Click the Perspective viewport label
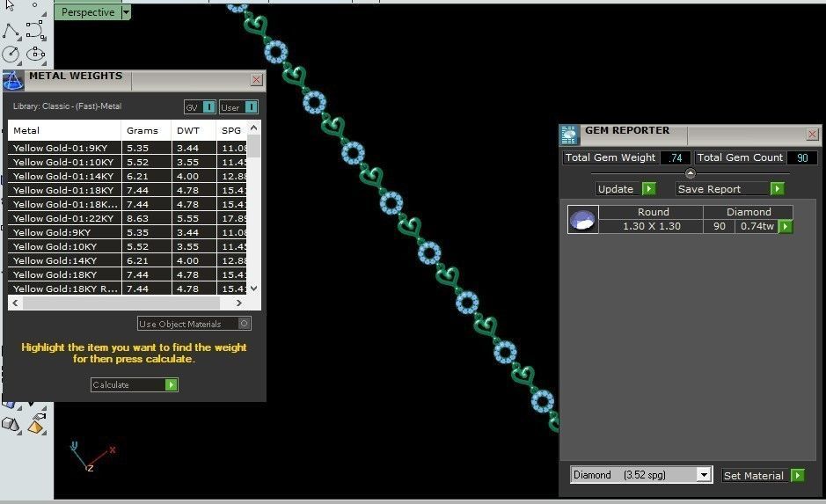The width and height of the screenshot is (826, 504). click(88, 12)
